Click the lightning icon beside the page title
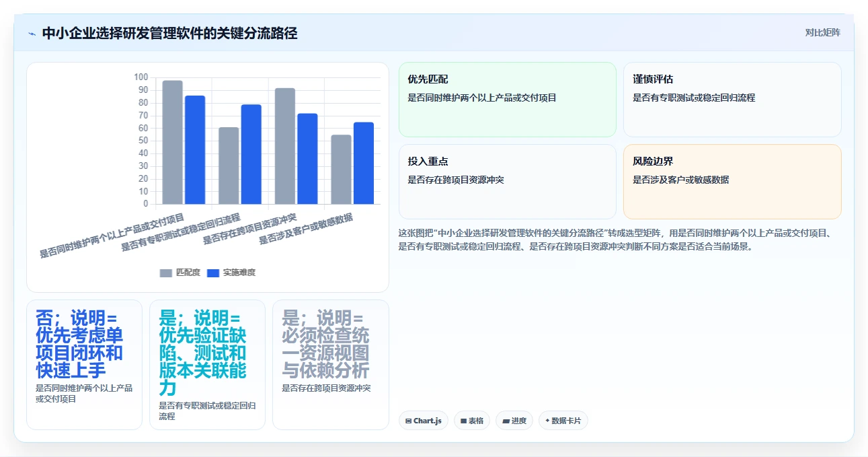Screen dimensions: 868x457 pyautogui.click(x=32, y=34)
